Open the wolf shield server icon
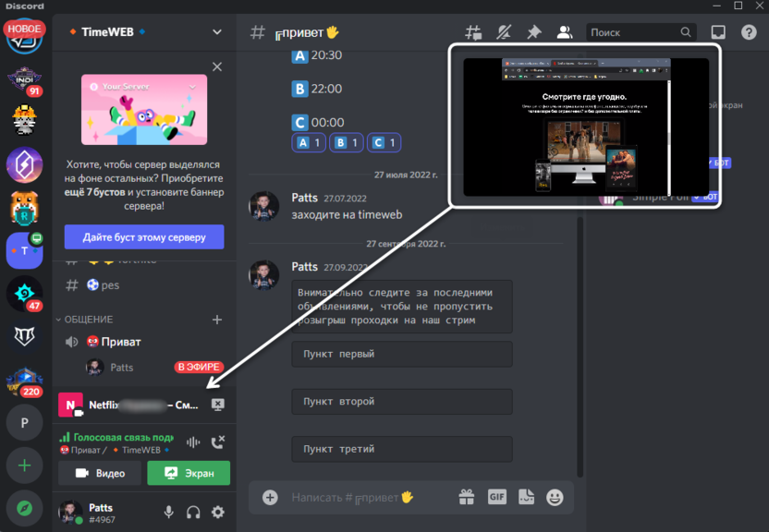Screen dimensions: 769x532 point(25,336)
